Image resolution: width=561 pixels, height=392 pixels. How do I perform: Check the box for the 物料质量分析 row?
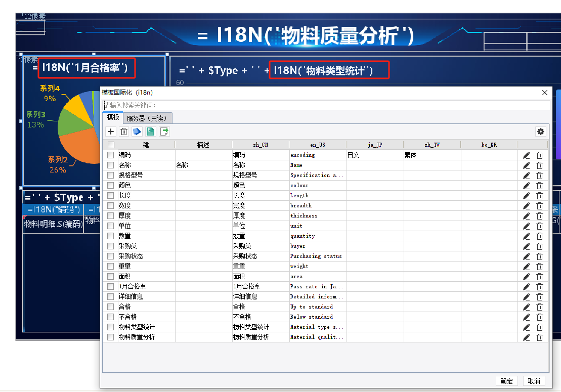click(x=111, y=337)
